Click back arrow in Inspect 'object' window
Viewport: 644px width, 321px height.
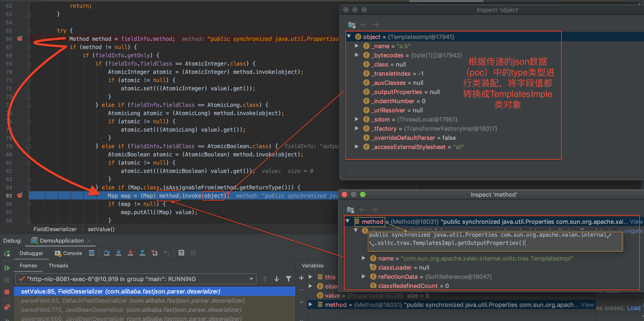(x=364, y=25)
